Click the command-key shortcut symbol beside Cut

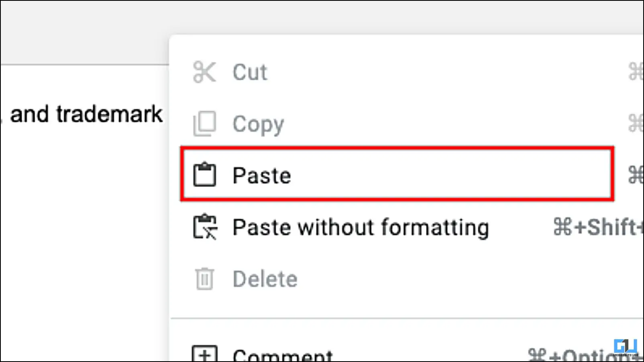(x=636, y=72)
